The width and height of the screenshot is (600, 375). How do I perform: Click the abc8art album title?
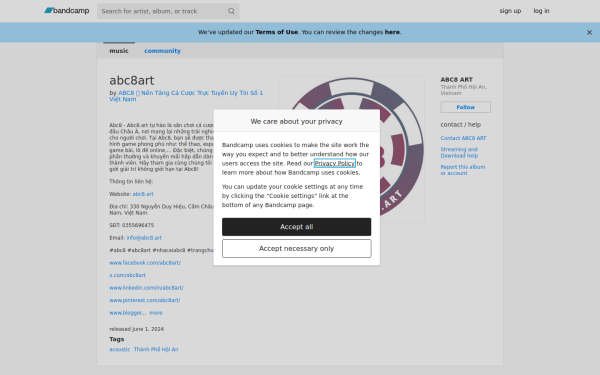132,80
